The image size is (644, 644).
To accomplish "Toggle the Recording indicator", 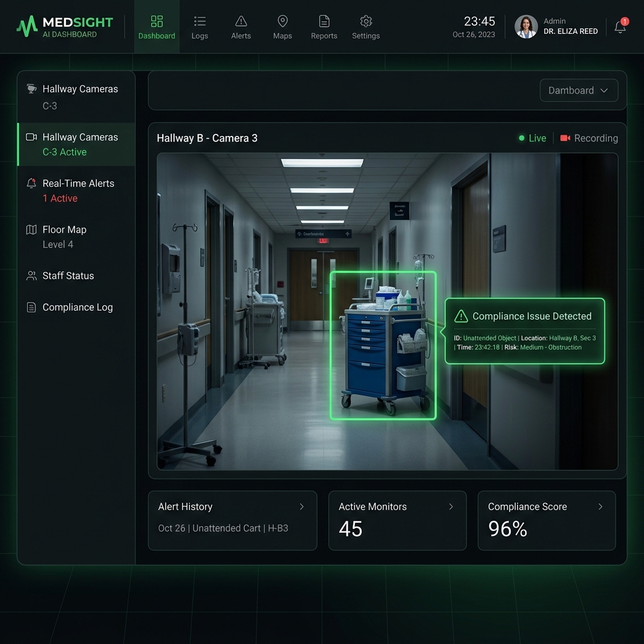I will click(x=588, y=138).
